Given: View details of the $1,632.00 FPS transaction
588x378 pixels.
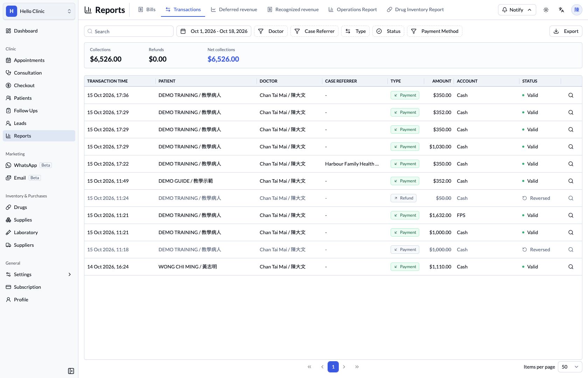Looking at the screenshot, I should pos(571,215).
